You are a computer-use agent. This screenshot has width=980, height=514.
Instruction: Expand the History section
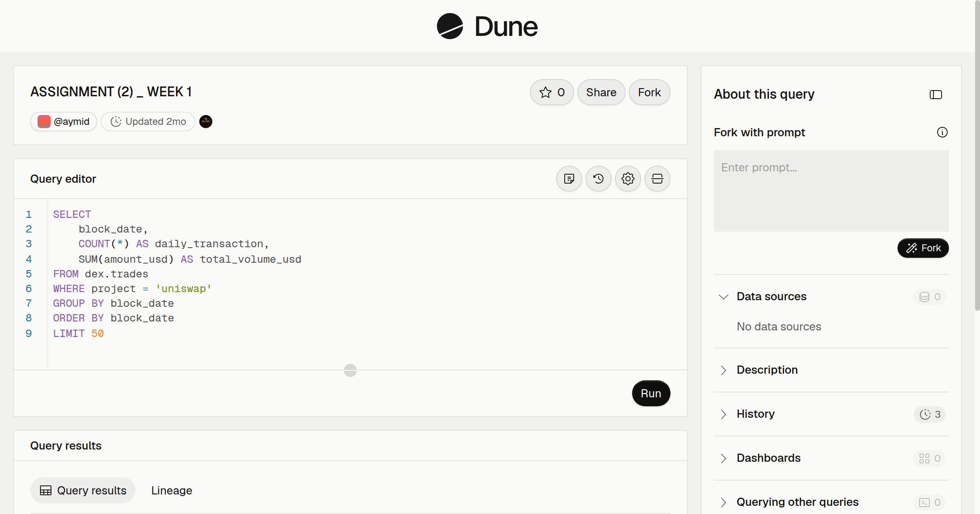click(723, 414)
